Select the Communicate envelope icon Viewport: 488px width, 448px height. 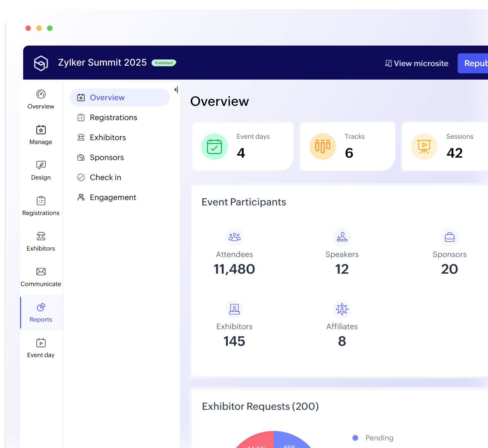41,272
